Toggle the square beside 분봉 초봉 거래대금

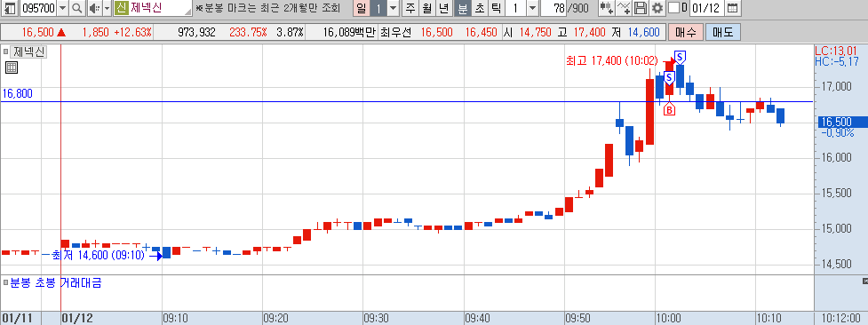point(6,283)
